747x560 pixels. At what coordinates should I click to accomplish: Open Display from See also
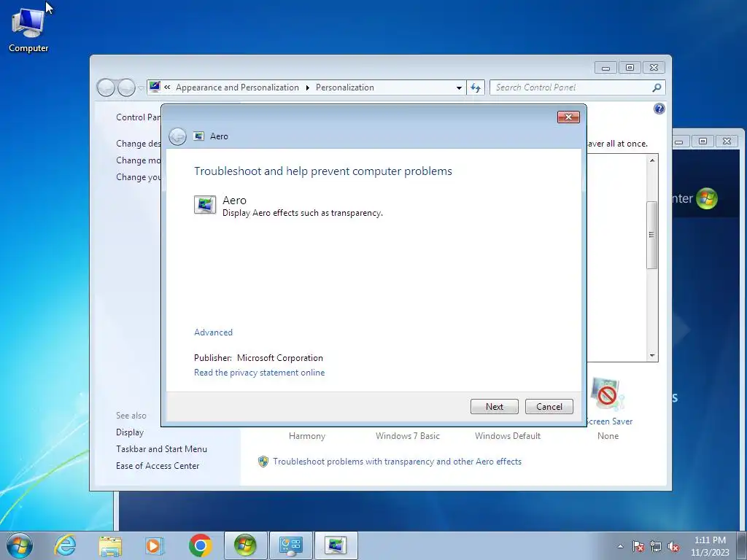click(130, 432)
